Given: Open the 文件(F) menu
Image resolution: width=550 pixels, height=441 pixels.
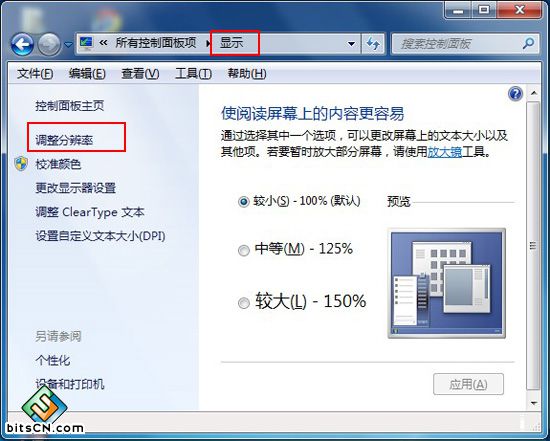Looking at the screenshot, I should click(x=35, y=74).
